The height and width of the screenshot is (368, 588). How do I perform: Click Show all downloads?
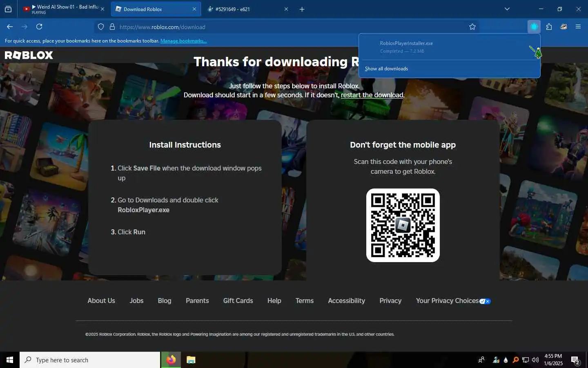pos(386,69)
